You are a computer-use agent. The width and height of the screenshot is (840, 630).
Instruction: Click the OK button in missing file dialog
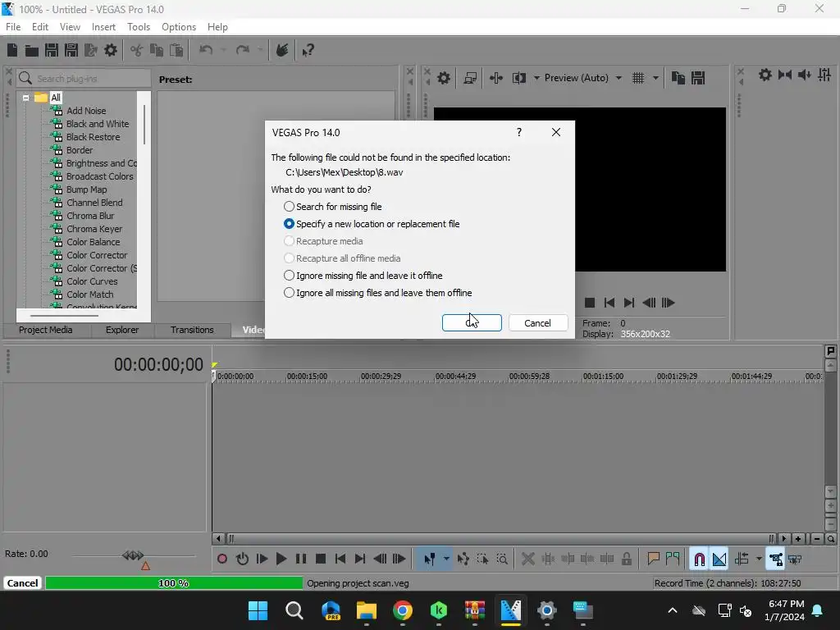[472, 323]
